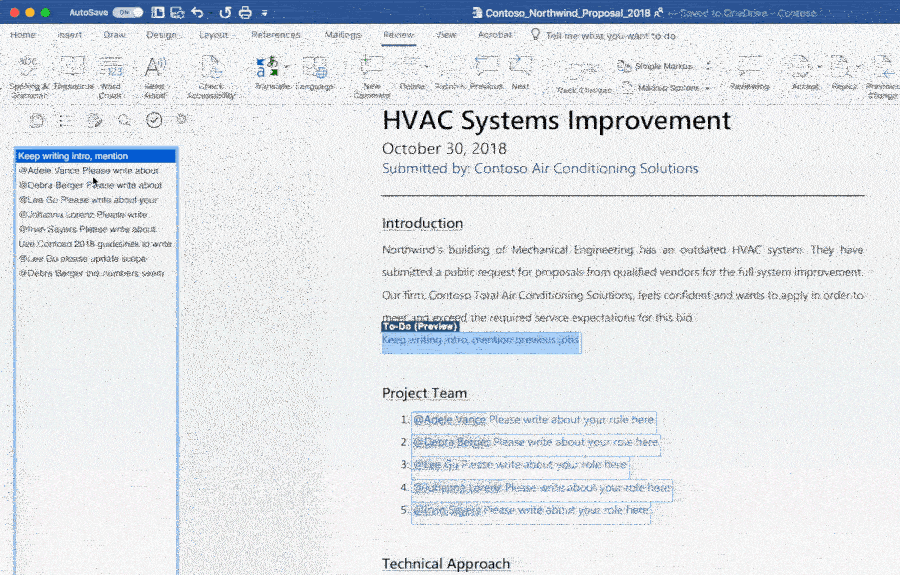Click the @Debra Berger mention in Project Team
This screenshot has width=900, height=575.
pos(451,442)
